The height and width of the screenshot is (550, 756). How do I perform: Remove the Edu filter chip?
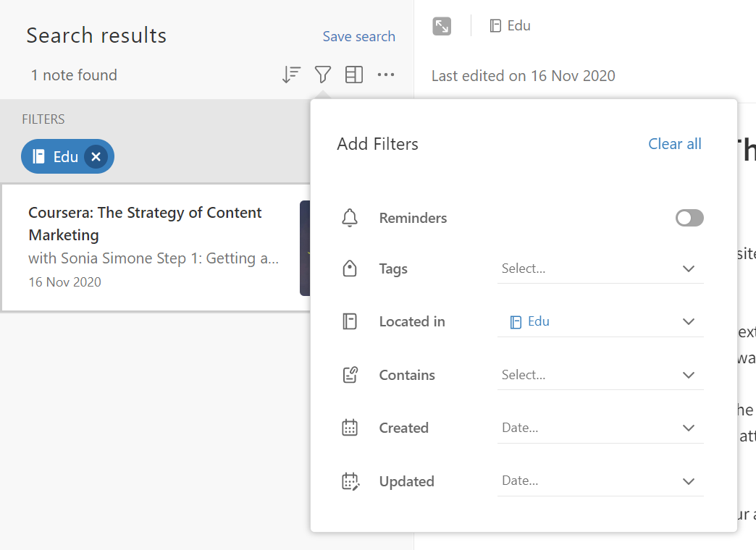(96, 156)
